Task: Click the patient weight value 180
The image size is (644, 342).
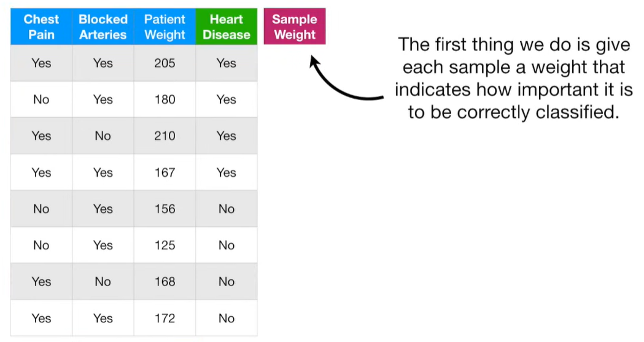Action: click(x=165, y=99)
